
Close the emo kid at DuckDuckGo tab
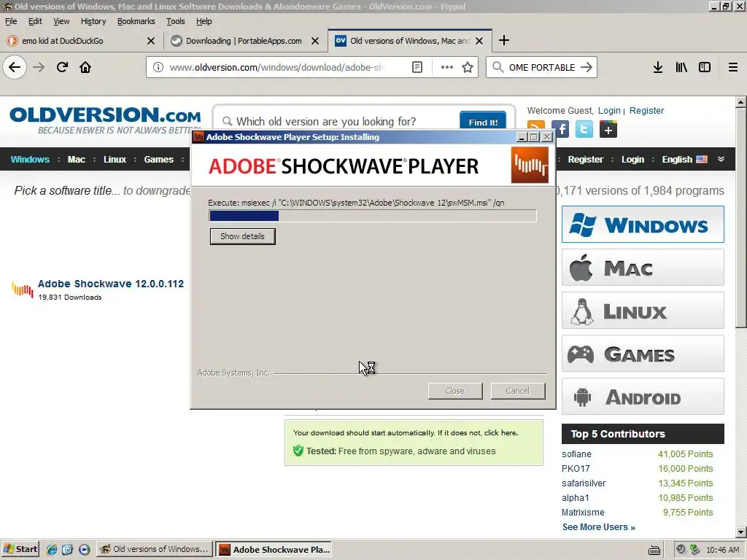[x=151, y=41]
